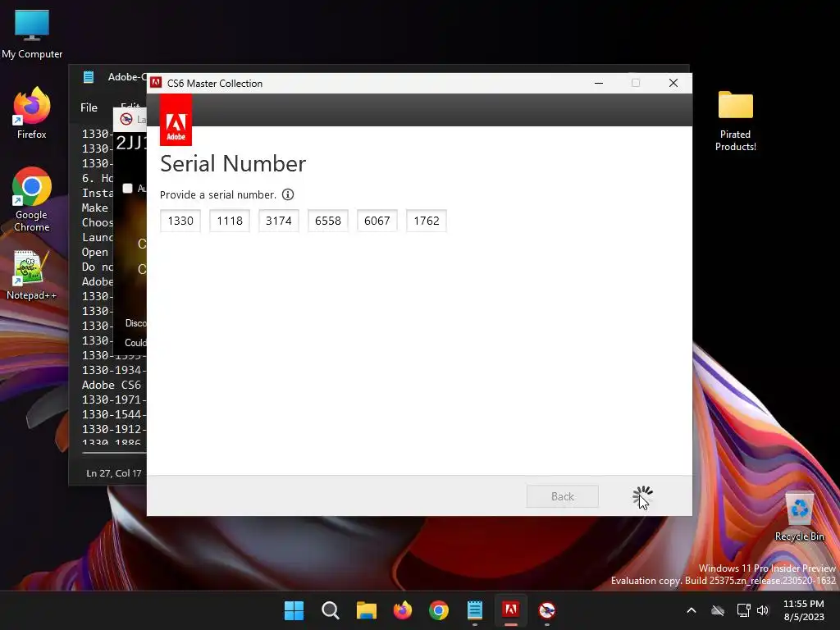Click the OneDrive cloud tray icon
Image resolution: width=840 pixels, height=630 pixels.
click(x=717, y=610)
